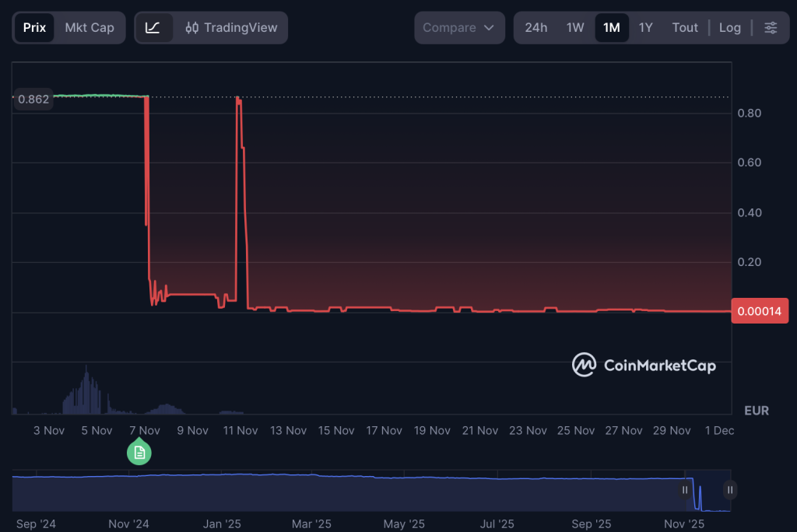The height and width of the screenshot is (532, 797).
Task: Switch chart to Mkt Cap view
Action: 90,27
